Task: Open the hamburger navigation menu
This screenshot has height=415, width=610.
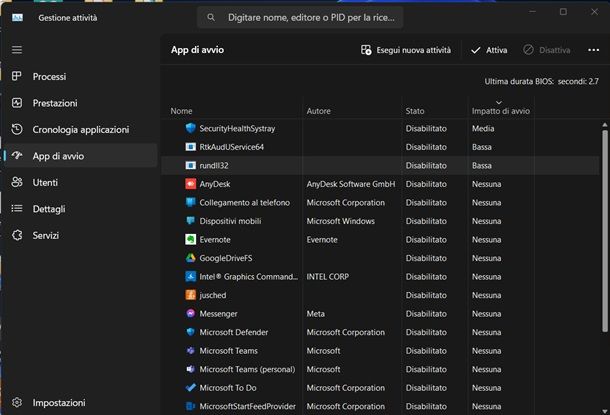Action: click(x=17, y=50)
